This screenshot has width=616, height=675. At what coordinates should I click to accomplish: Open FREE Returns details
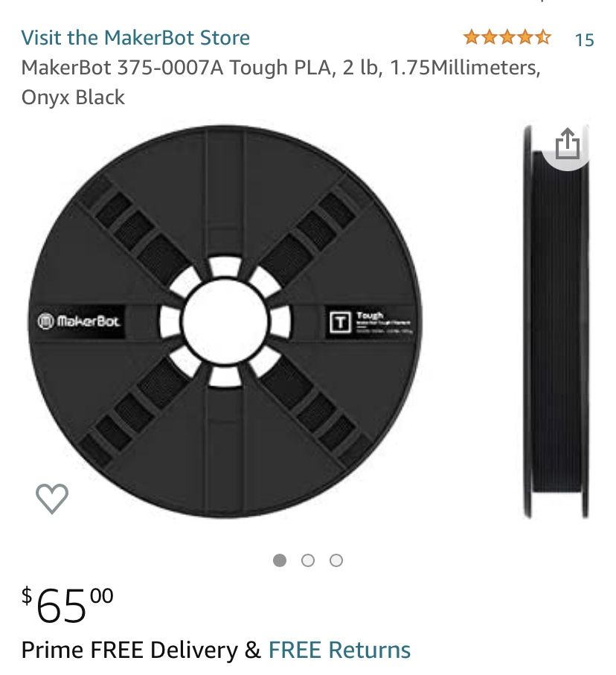(339, 650)
